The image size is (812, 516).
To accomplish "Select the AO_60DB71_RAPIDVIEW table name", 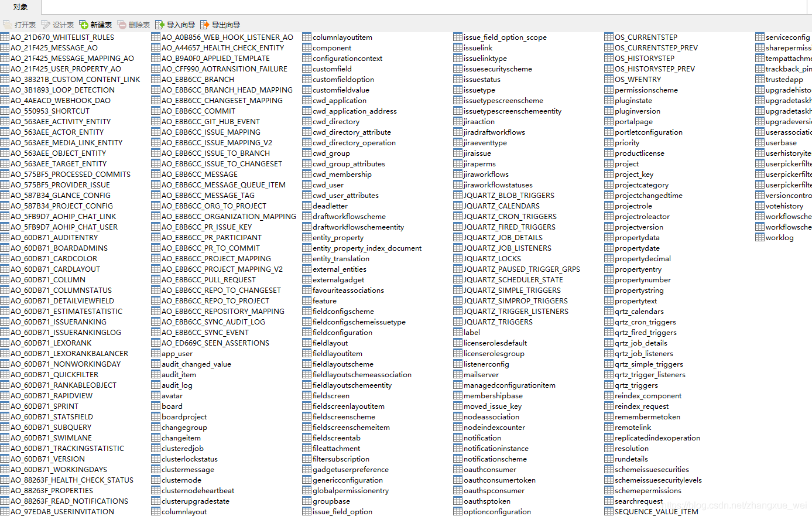I will pyautogui.click(x=52, y=395).
